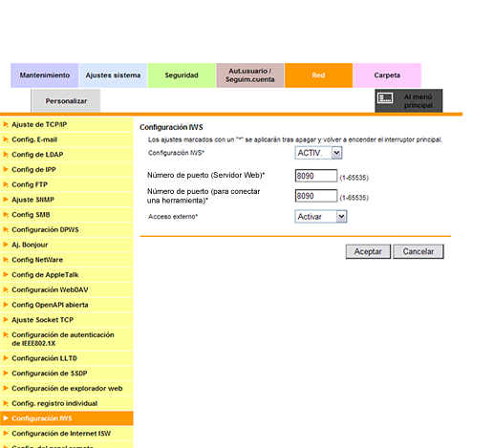Switch to Ajustes sistema tab
The image size is (494, 448).
tap(113, 75)
